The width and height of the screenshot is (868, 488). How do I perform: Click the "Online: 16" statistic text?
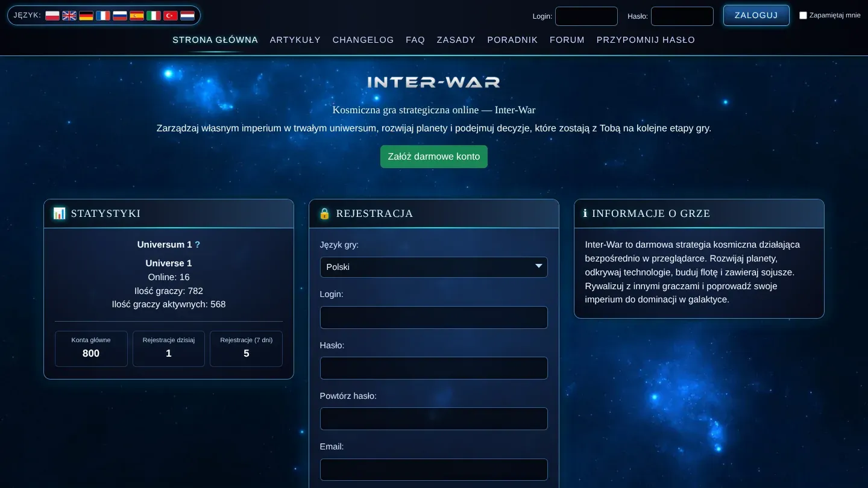(x=169, y=277)
